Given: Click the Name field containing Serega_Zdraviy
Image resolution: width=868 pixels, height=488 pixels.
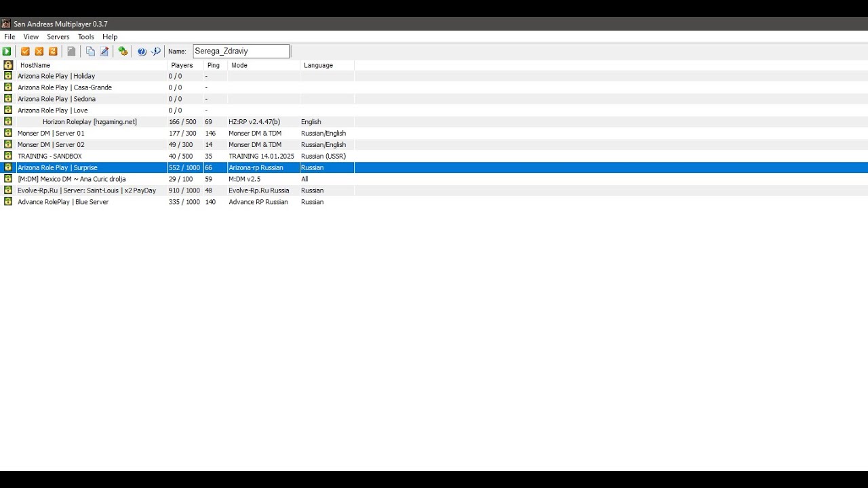Looking at the screenshot, I should pyautogui.click(x=241, y=52).
